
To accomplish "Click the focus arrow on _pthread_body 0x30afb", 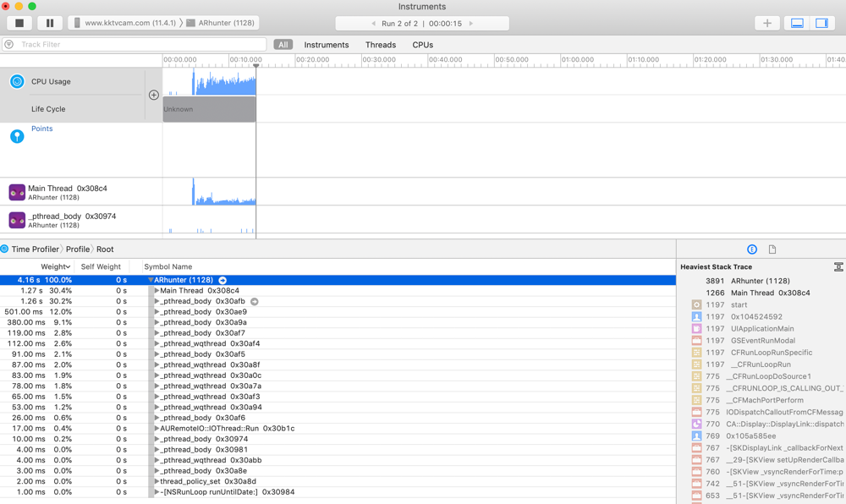I will point(254,301).
